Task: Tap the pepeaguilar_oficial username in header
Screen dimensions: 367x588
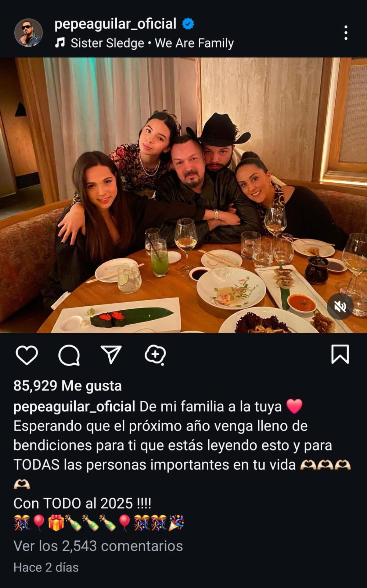Action: (115, 24)
